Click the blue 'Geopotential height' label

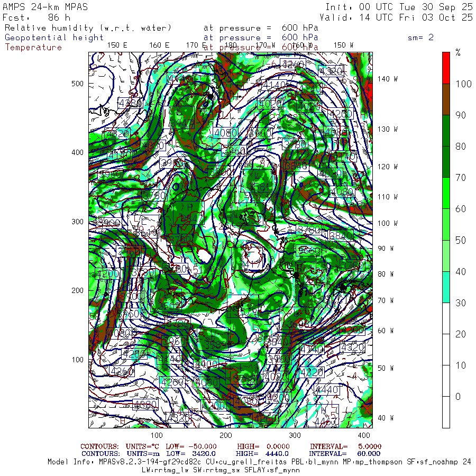click(54, 38)
